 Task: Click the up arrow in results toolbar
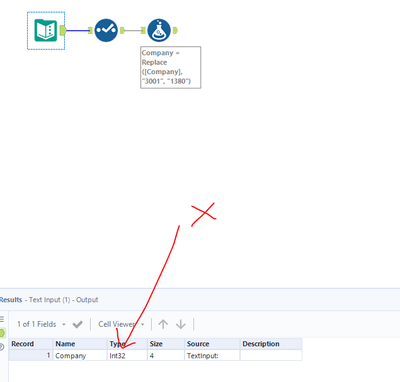click(163, 324)
